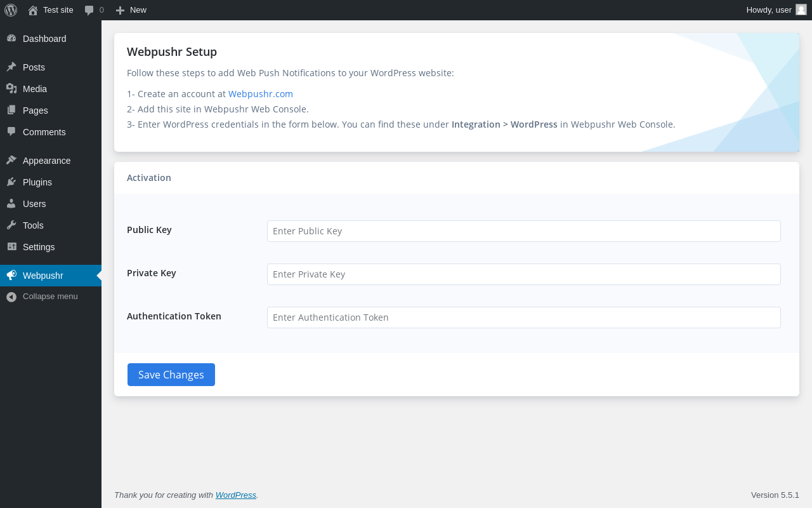Screen dimensions: 812x508
Task: Click the Users person icon
Action: click(11, 203)
